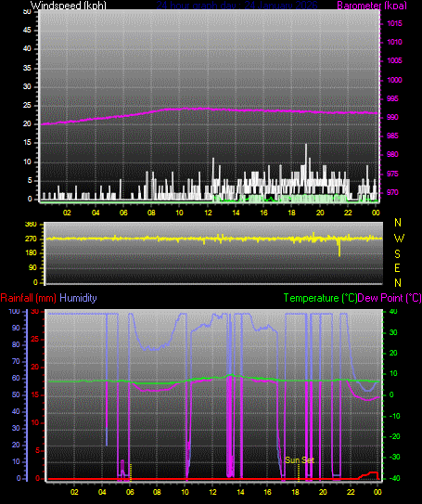Click humidity axis value 90

point(16,328)
